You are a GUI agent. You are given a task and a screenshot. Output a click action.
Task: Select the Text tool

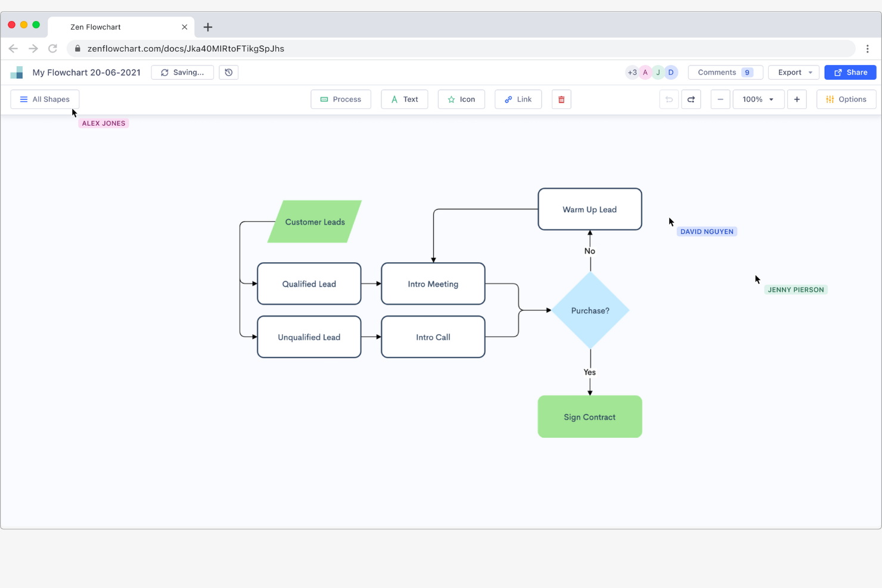tap(404, 99)
